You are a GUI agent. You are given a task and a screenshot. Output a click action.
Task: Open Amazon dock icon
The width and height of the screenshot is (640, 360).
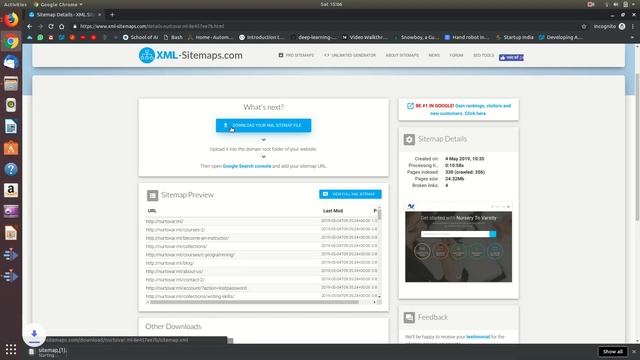click(x=11, y=190)
